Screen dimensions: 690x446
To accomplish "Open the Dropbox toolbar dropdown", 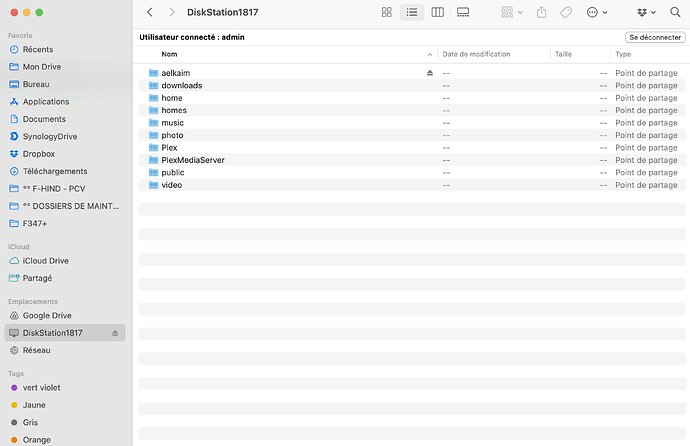I will point(646,12).
